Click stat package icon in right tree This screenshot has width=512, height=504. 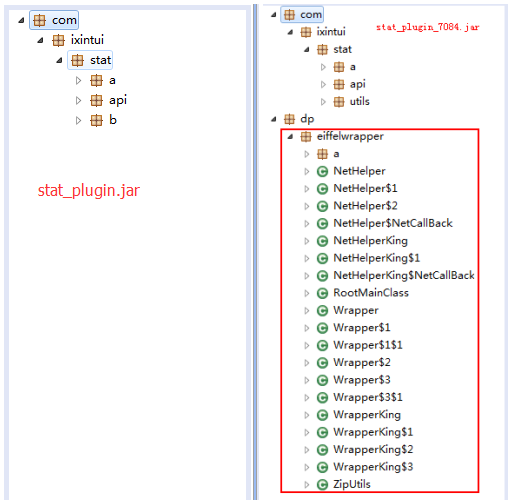point(322,50)
